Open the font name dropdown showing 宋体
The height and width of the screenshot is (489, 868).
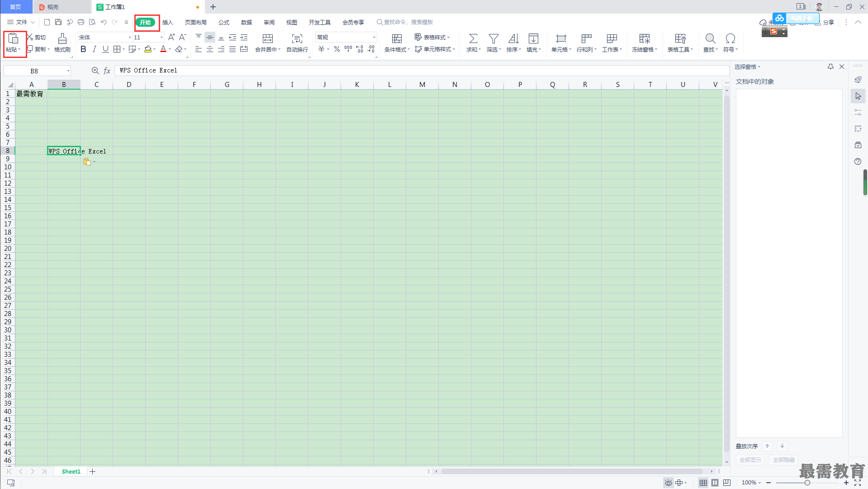pyautogui.click(x=130, y=37)
